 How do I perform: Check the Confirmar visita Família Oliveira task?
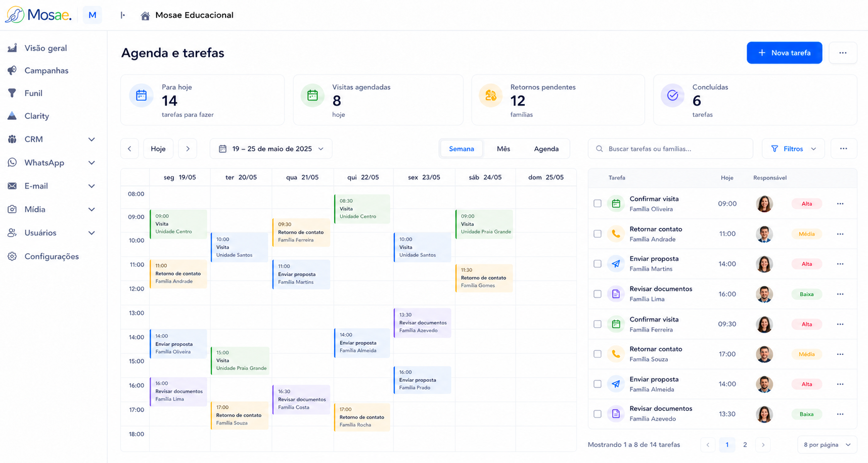[598, 204]
